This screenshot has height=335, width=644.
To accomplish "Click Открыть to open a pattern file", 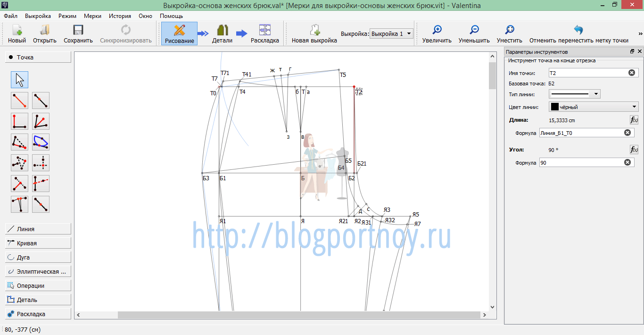I will coord(45,34).
